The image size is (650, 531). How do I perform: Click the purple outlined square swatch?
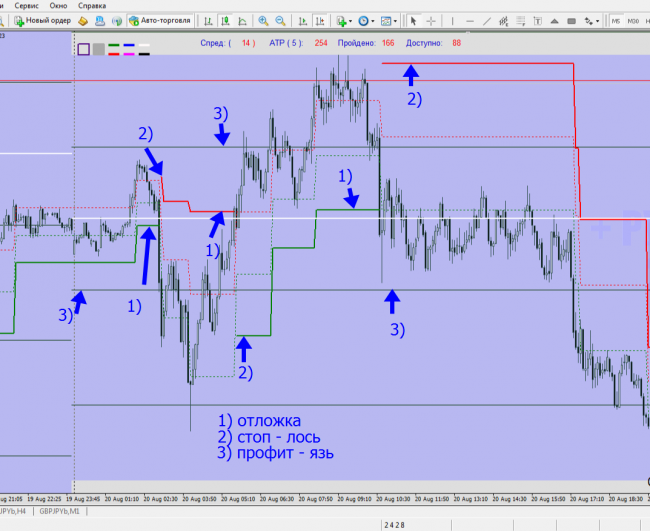coord(84,49)
